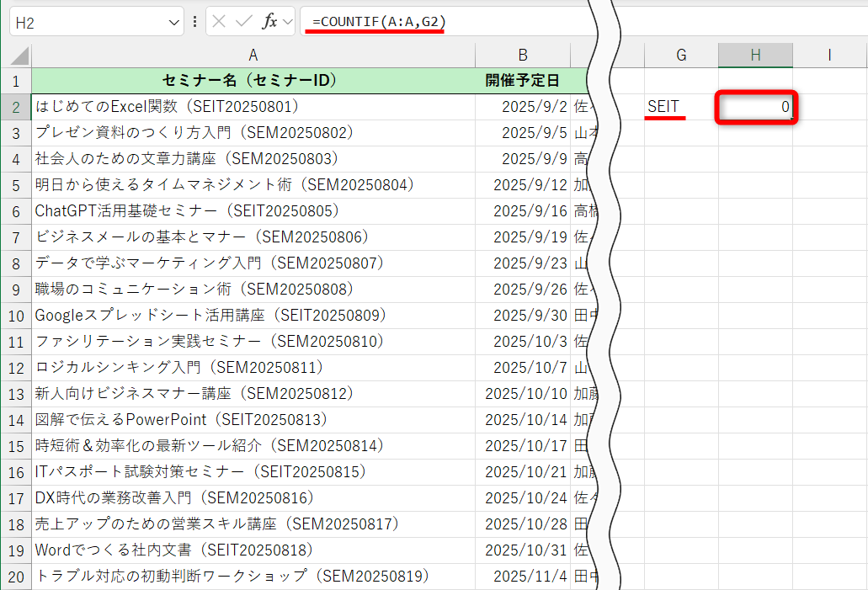This screenshot has width=868, height=590.
Task: Click the ChatGPT活用基礎セミナー cell
Action: pyautogui.click(x=253, y=212)
